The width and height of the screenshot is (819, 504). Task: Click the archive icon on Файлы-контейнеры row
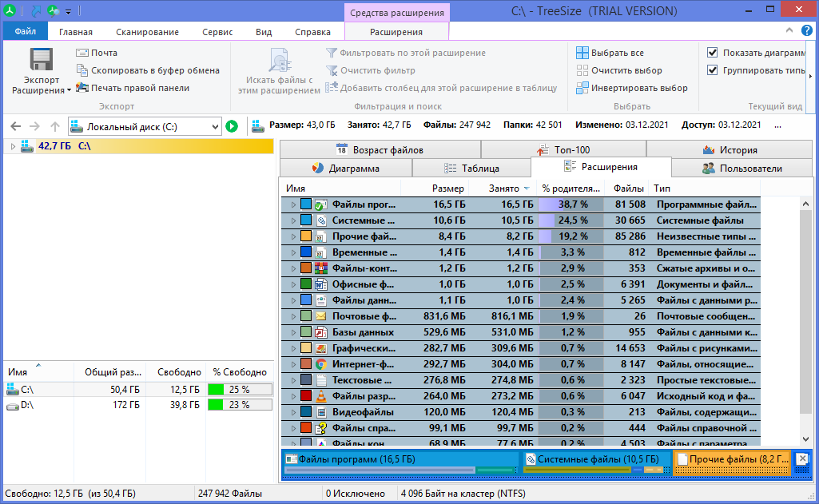click(321, 268)
